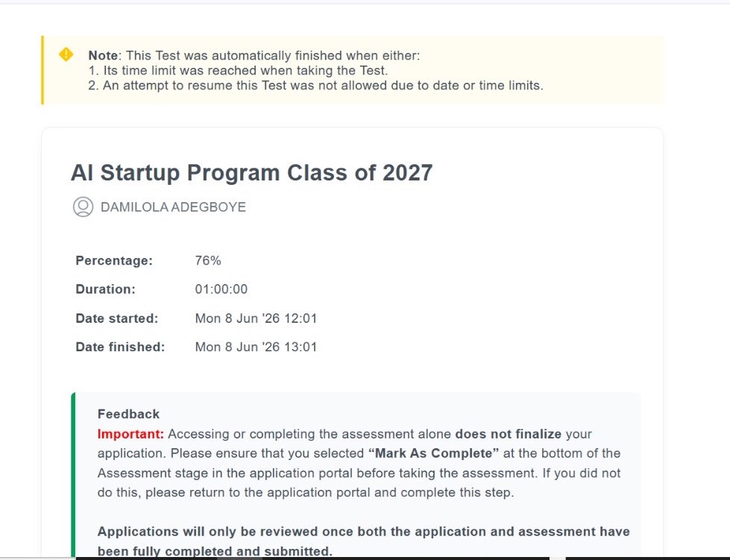
Task: Click the AI Startup Program Class of 2027 heading
Action: [252, 173]
